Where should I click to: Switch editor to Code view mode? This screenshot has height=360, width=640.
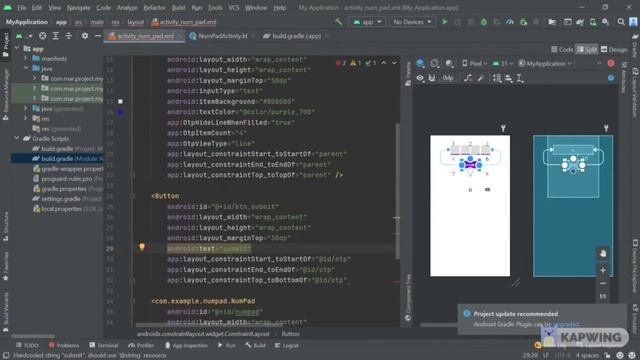click(x=562, y=49)
